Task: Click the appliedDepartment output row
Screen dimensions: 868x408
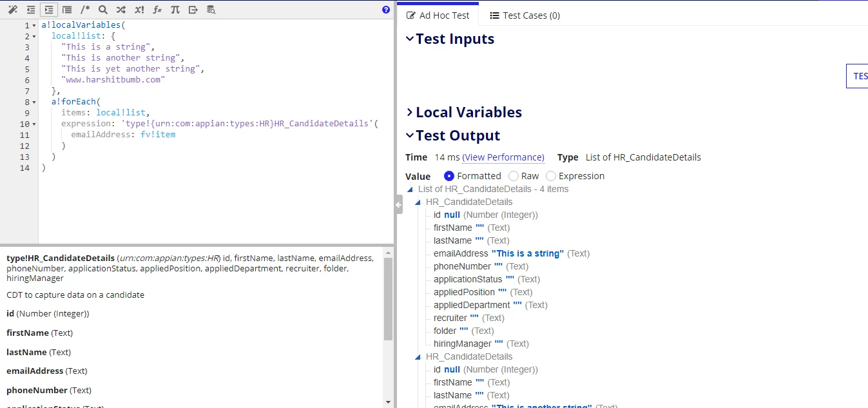Action: pos(490,305)
